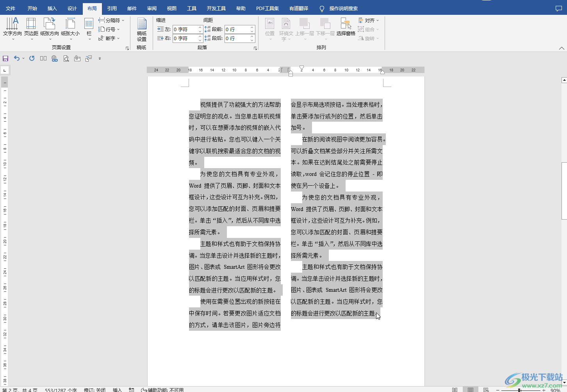Open the Genko Paper Settings (稿纸设置)

click(142, 30)
